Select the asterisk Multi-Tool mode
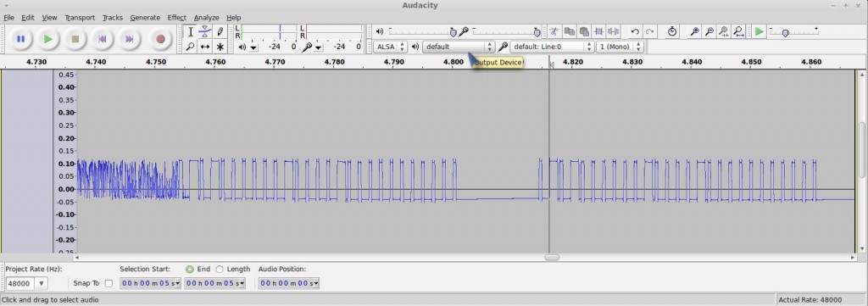The height and width of the screenshot is (306, 868). (220, 47)
